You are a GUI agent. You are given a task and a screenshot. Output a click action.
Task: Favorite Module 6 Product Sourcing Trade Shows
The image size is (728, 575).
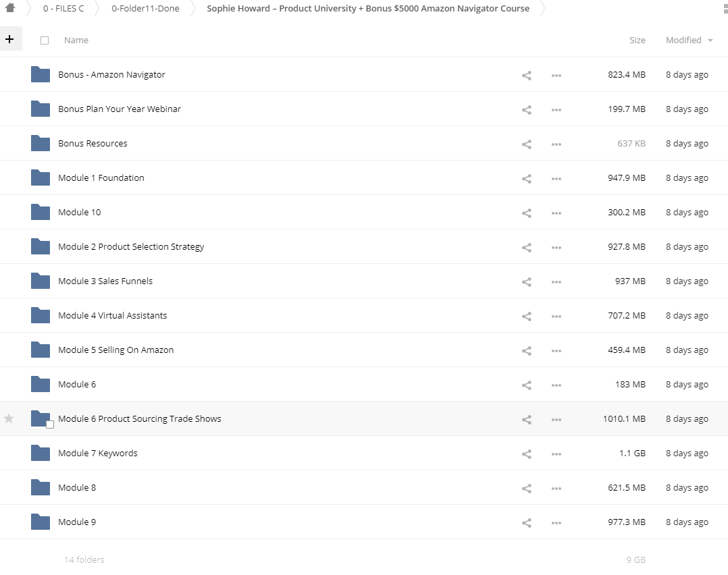pyautogui.click(x=9, y=419)
